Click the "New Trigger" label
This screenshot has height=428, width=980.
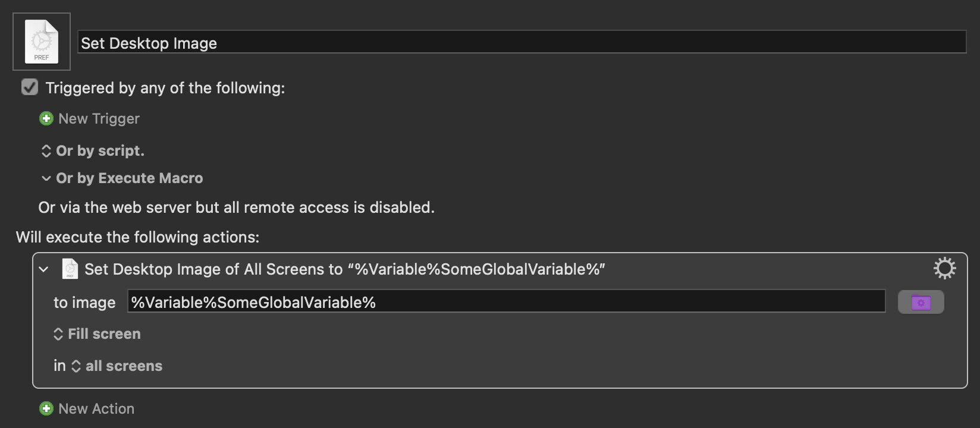[99, 119]
